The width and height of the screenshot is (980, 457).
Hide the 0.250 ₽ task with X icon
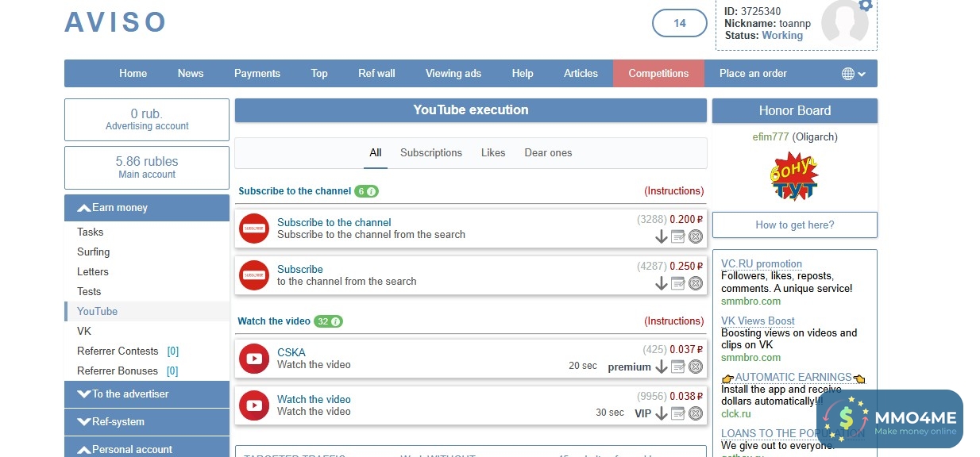tap(696, 283)
